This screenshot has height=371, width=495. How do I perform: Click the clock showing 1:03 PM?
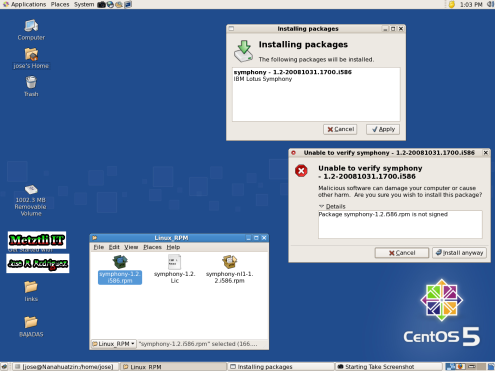point(471,4)
